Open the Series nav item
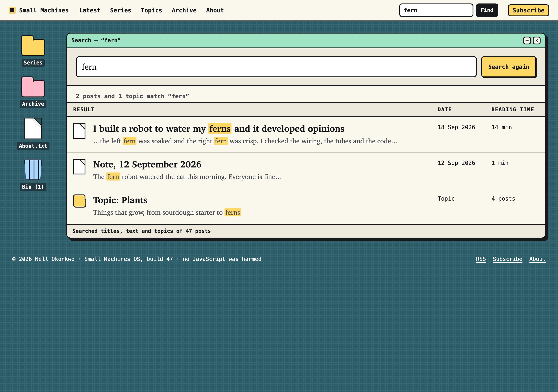558x392 pixels. (121, 10)
